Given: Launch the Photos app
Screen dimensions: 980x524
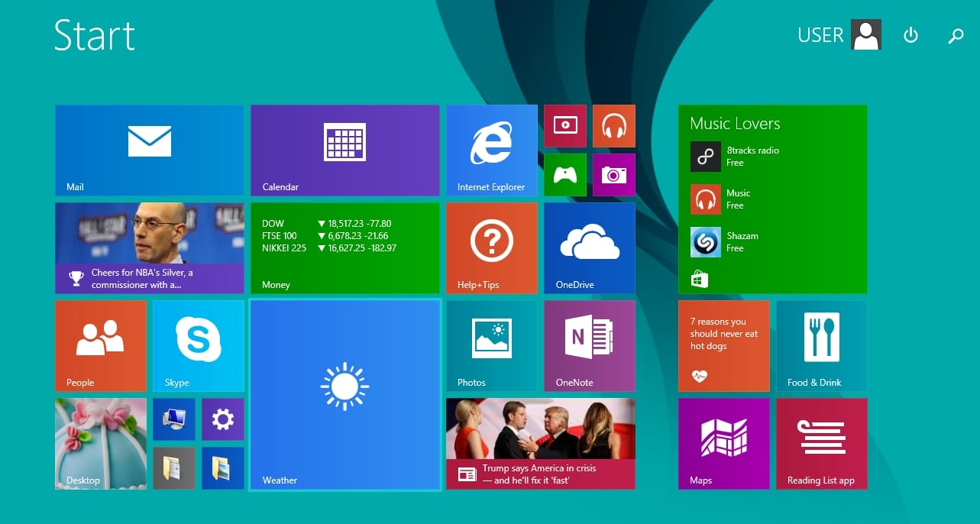Looking at the screenshot, I should [x=491, y=345].
